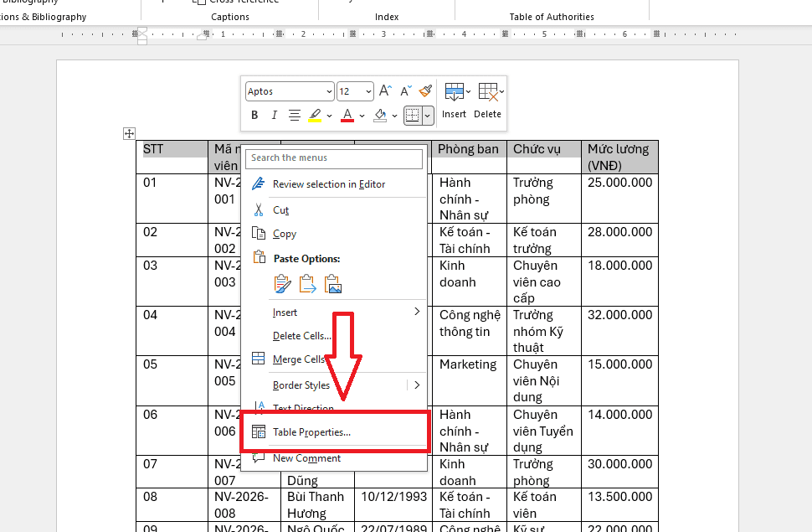Click the Cut scissors icon
812x532 pixels.
click(x=259, y=210)
